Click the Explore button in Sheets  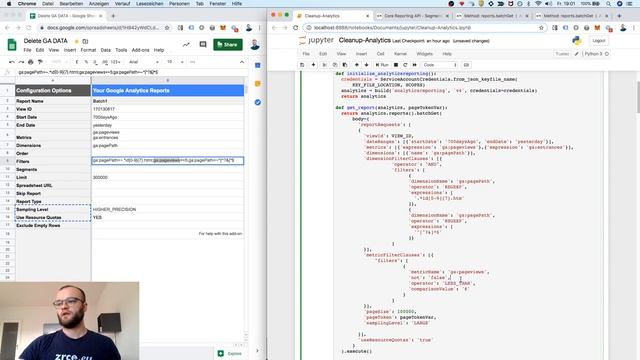pyautogui.click(x=230, y=353)
